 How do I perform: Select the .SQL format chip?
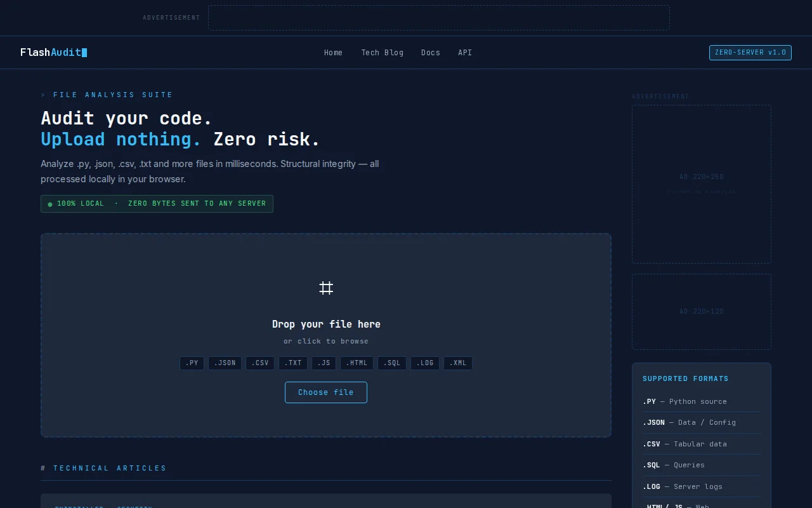392,363
